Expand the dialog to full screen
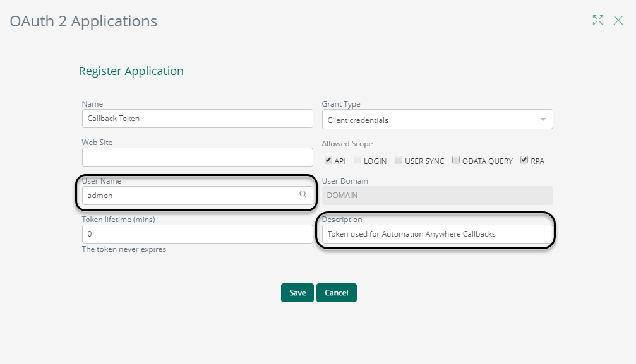Viewport: 636px width, 364px height. coord(598,20)
